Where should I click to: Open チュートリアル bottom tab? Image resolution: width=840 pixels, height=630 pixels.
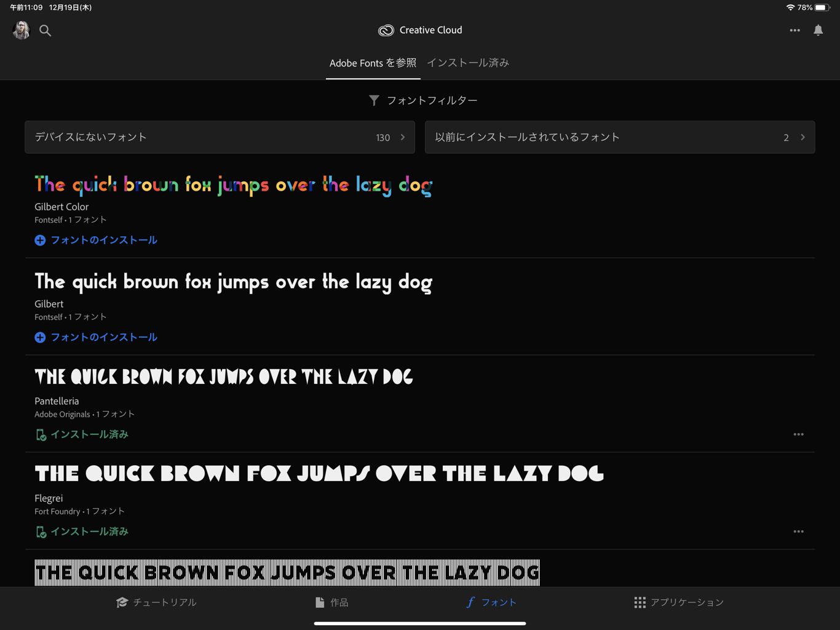point(156,602)
